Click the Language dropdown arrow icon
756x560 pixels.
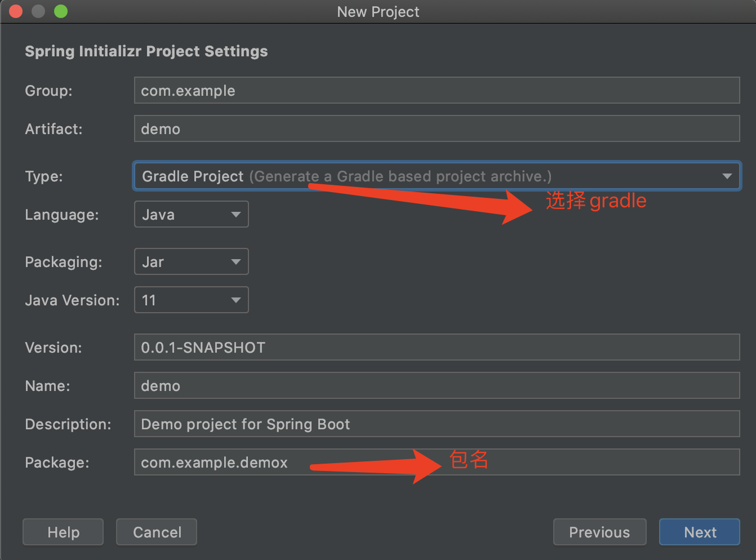pyautogui.click(x=236, y=215)
